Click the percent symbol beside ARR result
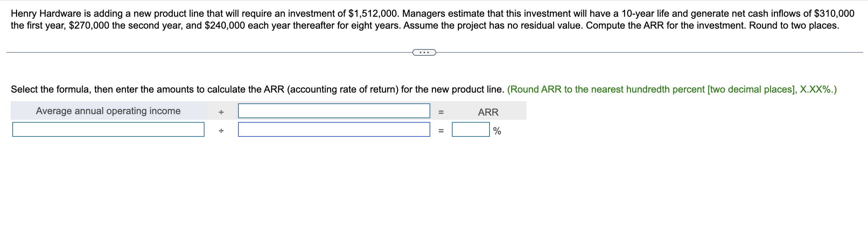Screen dimensions: 868x248 click(497, 131)
